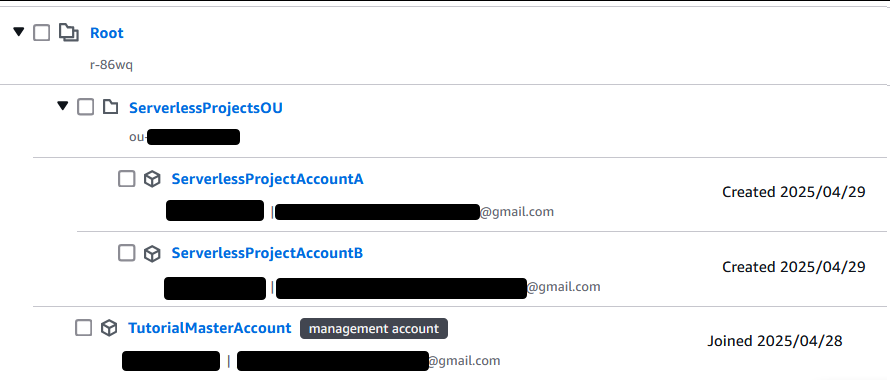Open the TutorialMasterAccount link
Image resolution: width=890 pixels, height=380 pixels.
point(209,328)
